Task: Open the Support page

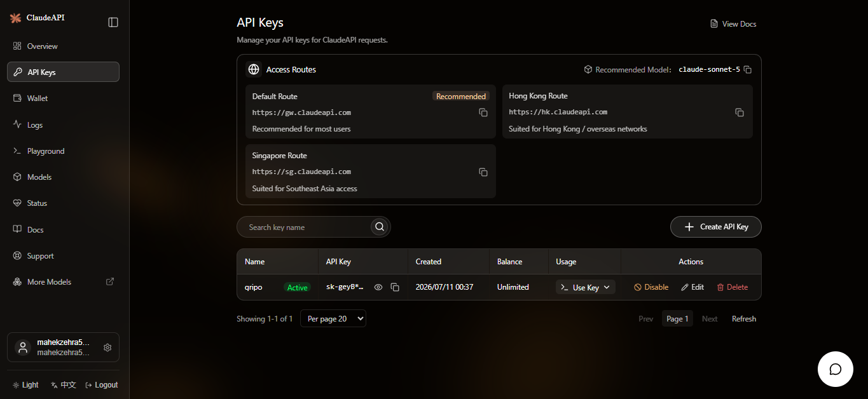Action: 63,256
